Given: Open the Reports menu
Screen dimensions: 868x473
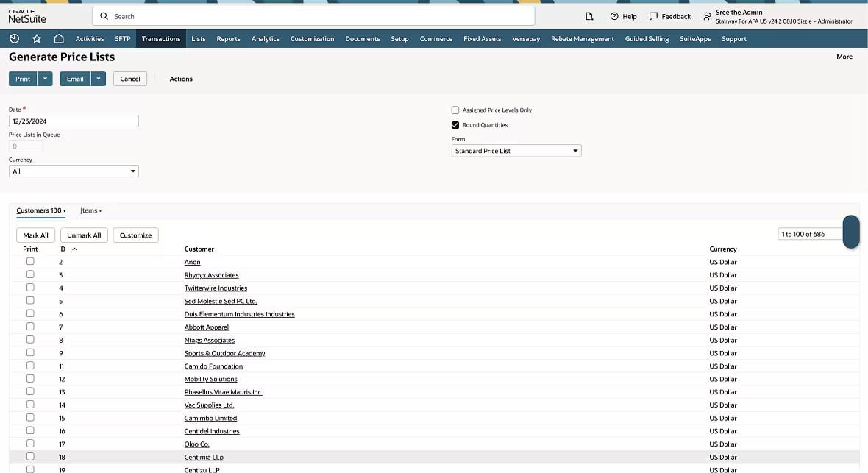Looking at the screenshot, I should (228, 39).
